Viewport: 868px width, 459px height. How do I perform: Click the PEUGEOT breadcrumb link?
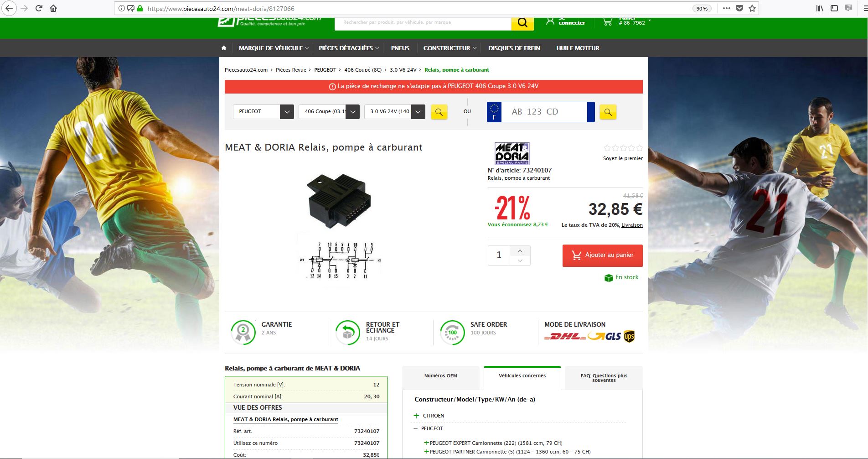pyautogui.click(x=325, y=70)
